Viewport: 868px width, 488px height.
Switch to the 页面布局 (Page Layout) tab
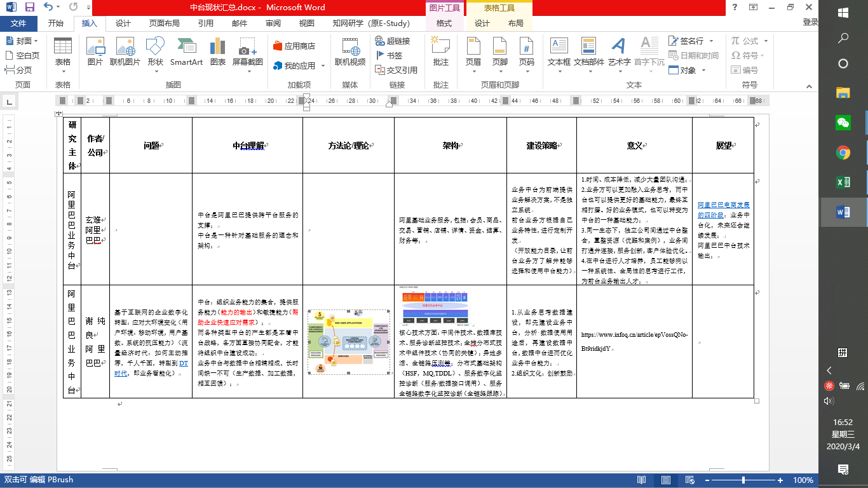tap(165, 23)
